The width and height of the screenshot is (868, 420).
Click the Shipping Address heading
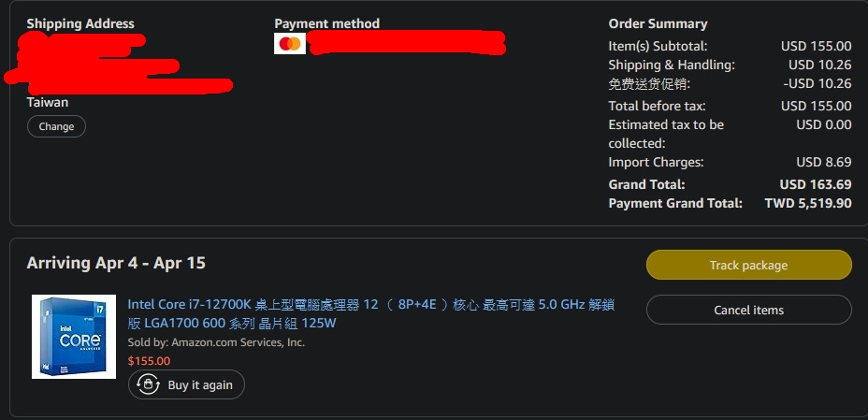coord(80,23)
